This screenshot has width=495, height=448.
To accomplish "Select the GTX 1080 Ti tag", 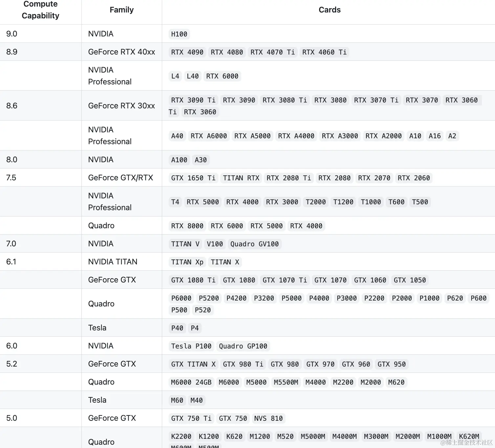I will pyautogui.click(x=193, y=280).
